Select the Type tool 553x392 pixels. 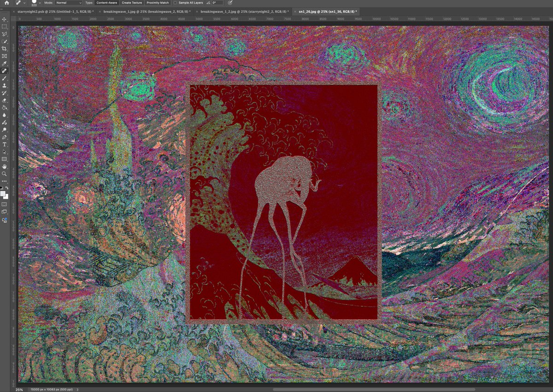tap(5, 144)
